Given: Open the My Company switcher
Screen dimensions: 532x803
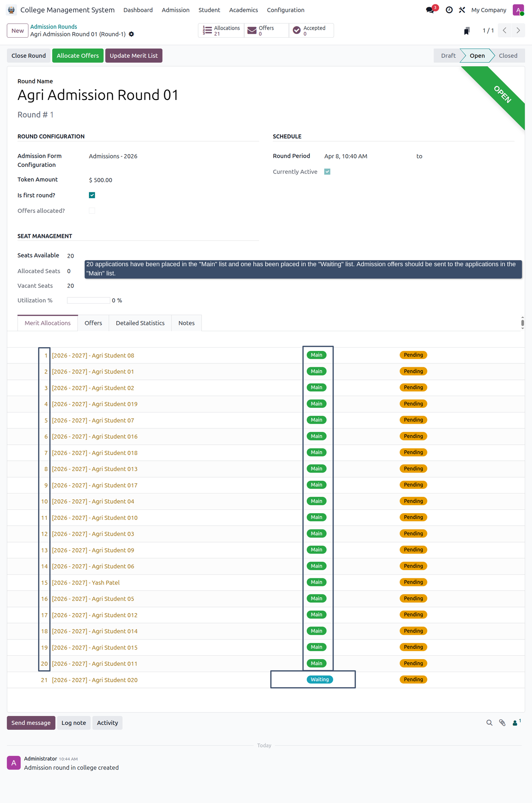Looking at the screenshot, I should pyautogui.click(x=489, y=10).
